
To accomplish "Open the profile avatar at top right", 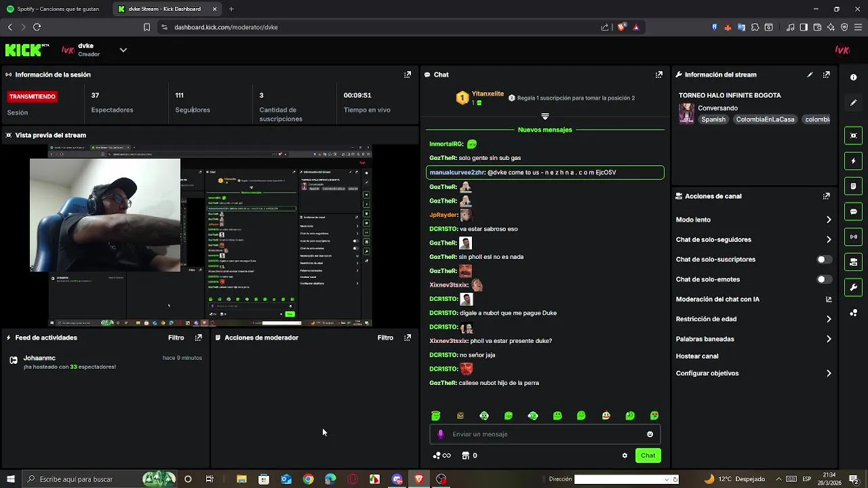I will click(842, 50).
